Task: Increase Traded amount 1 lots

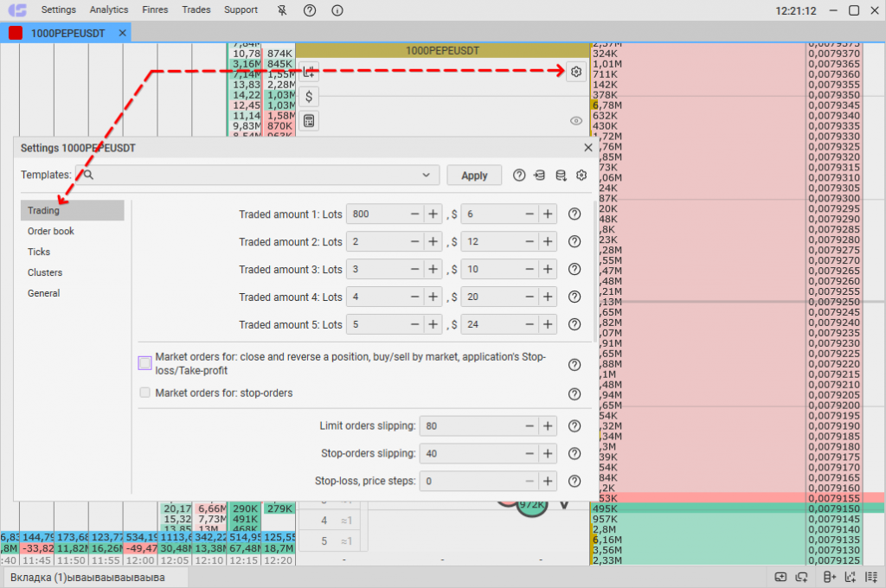Action: (x=433, y=214)
